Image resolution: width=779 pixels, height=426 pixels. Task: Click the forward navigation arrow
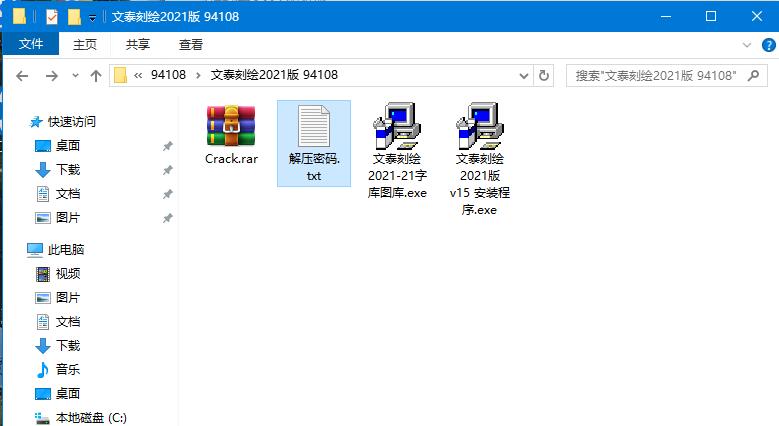tap(51, 76)
